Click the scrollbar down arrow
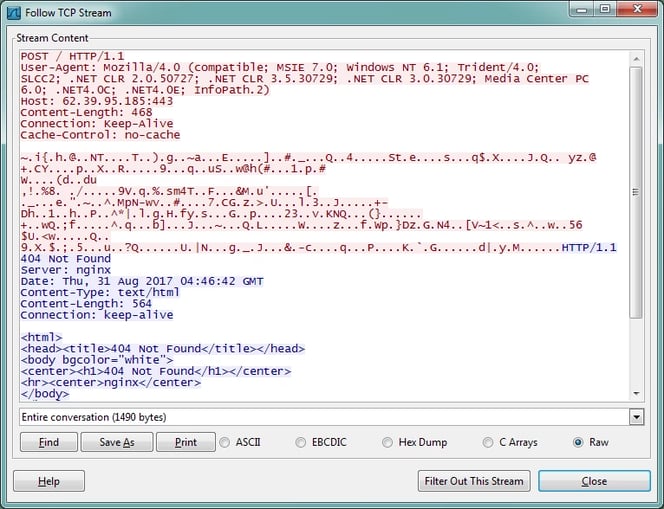The image size is (664, 509). pyautogui.click(x=636, y=393)
